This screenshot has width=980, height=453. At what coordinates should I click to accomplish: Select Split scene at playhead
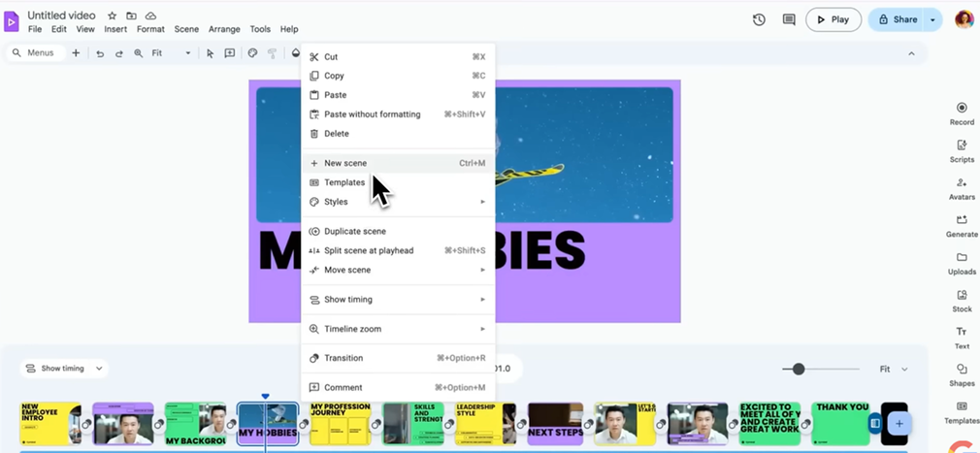[398, 250]
